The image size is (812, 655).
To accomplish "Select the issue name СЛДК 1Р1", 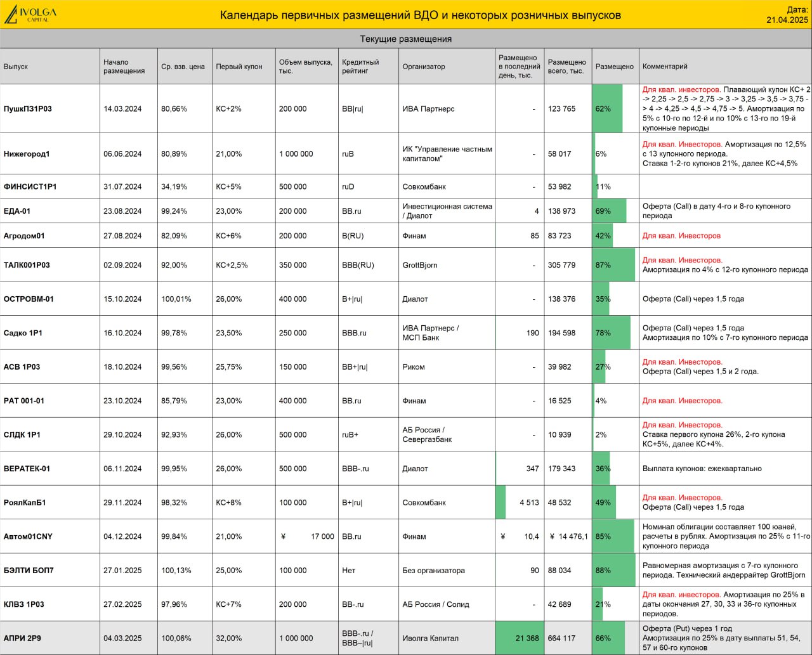I will [22, 435].
